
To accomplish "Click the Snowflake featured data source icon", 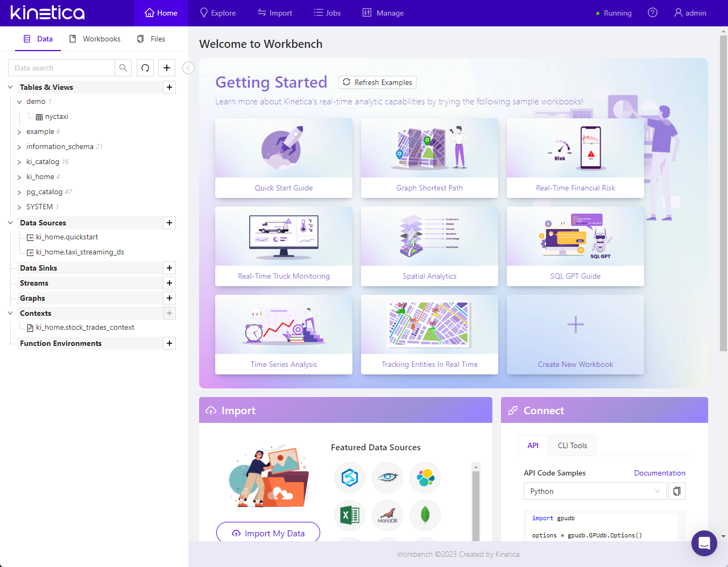I will pyautogui.click(x=350, y=478).
